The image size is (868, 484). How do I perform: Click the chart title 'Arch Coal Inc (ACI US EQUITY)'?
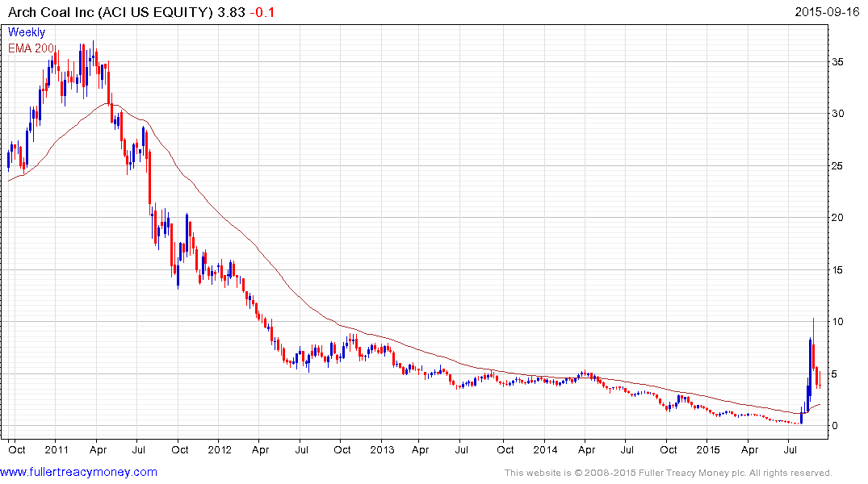click(x=110, y=12)
